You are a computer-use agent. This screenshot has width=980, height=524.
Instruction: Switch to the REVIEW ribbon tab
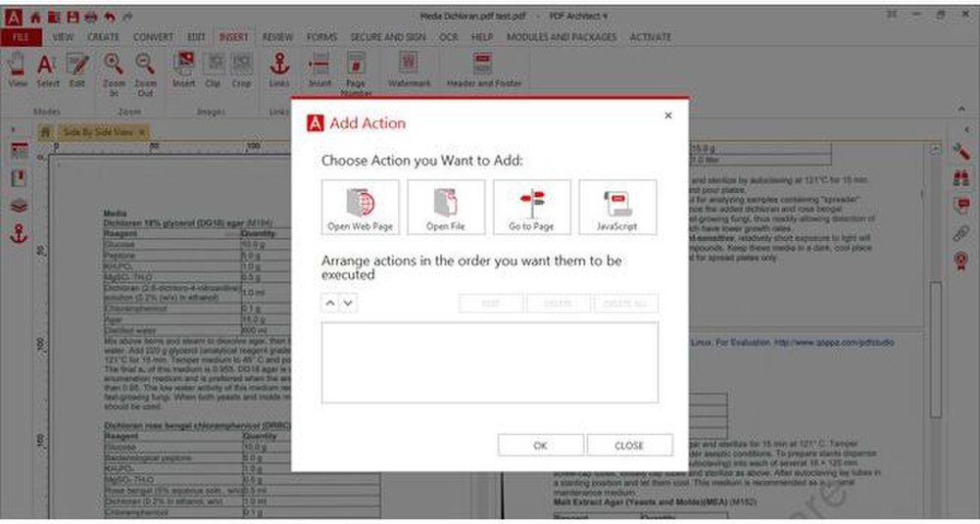click(277, 37)
